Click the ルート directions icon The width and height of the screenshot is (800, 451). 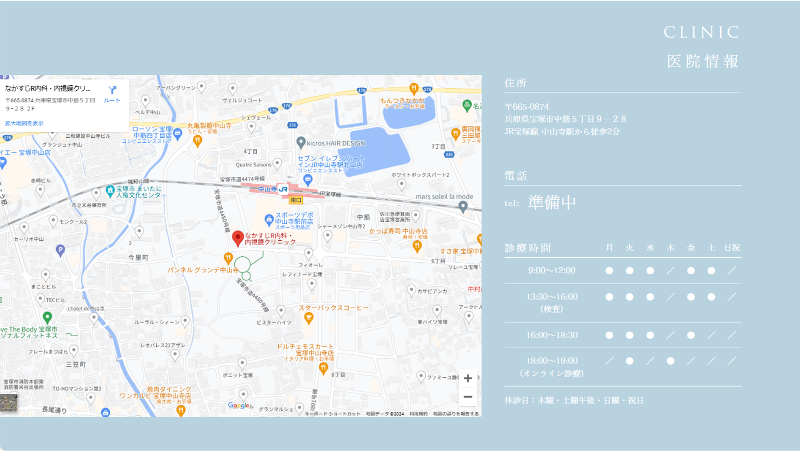point(112,91)
